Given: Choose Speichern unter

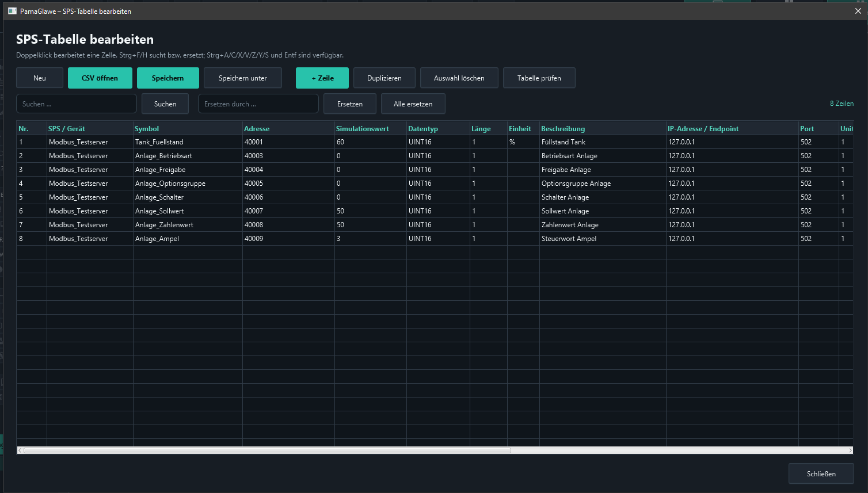Looking at the screenshot, I should [243, 78].
